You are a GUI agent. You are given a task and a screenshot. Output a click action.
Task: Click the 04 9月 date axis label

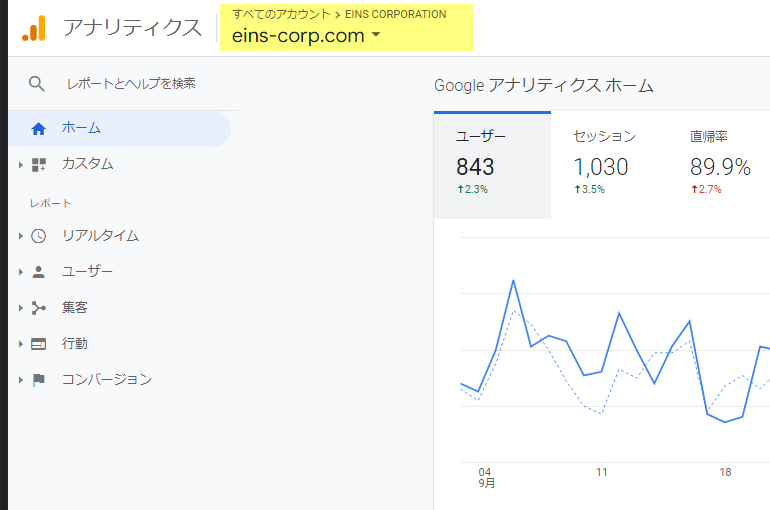tap(486, 478)
